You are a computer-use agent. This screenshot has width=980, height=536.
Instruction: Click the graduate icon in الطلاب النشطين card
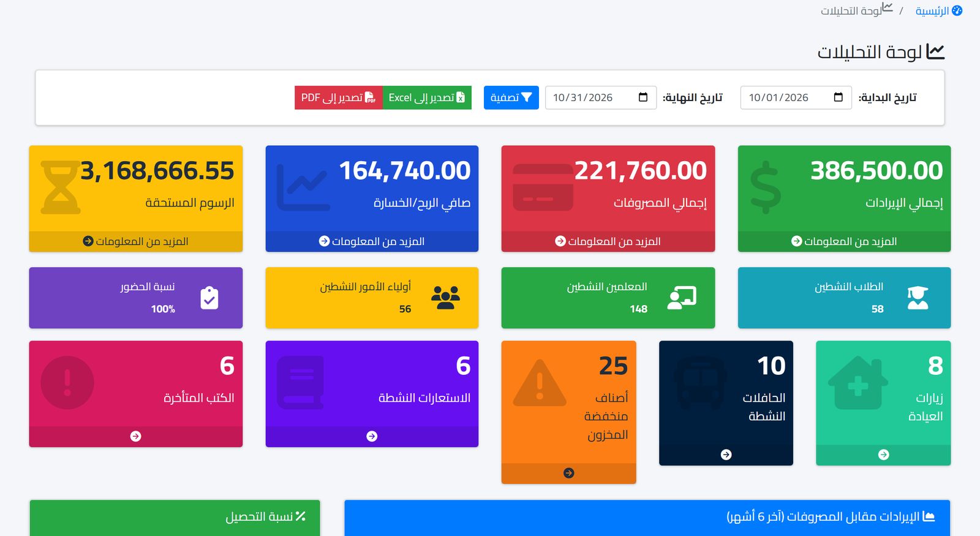pyautogui.click(x=918, y=298)
